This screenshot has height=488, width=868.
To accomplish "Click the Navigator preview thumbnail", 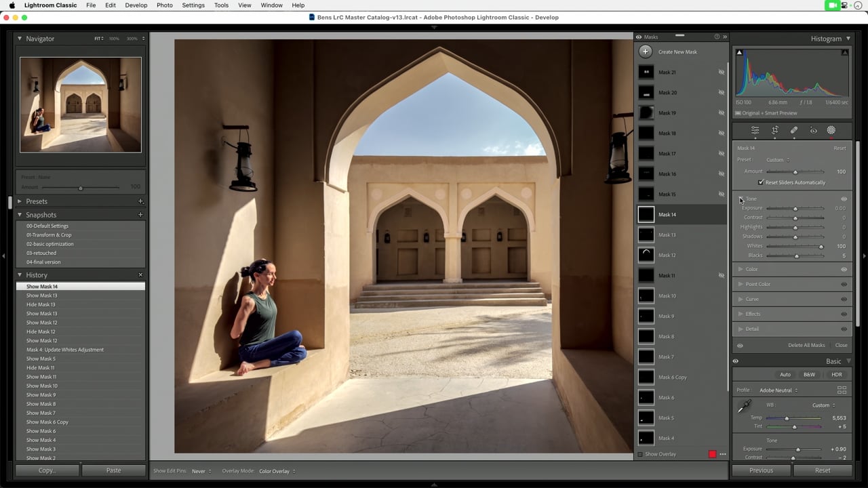I will 81,104.
